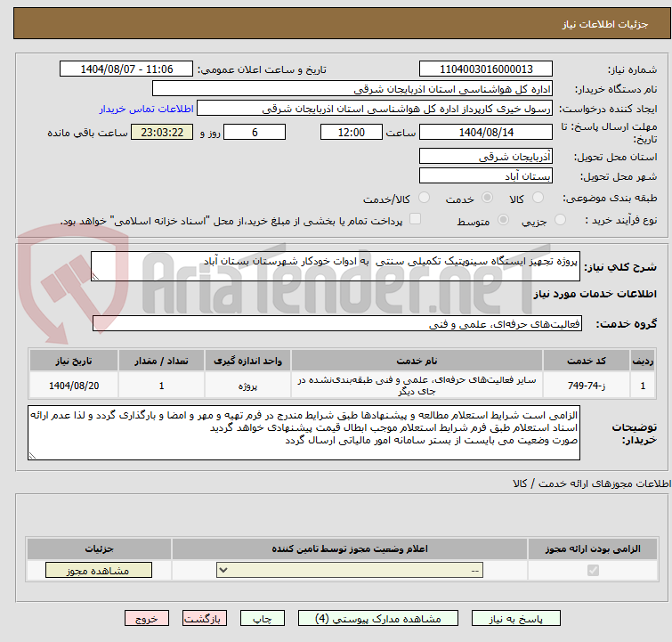Click the تعداد / مقدار column header

coord(161,361)
